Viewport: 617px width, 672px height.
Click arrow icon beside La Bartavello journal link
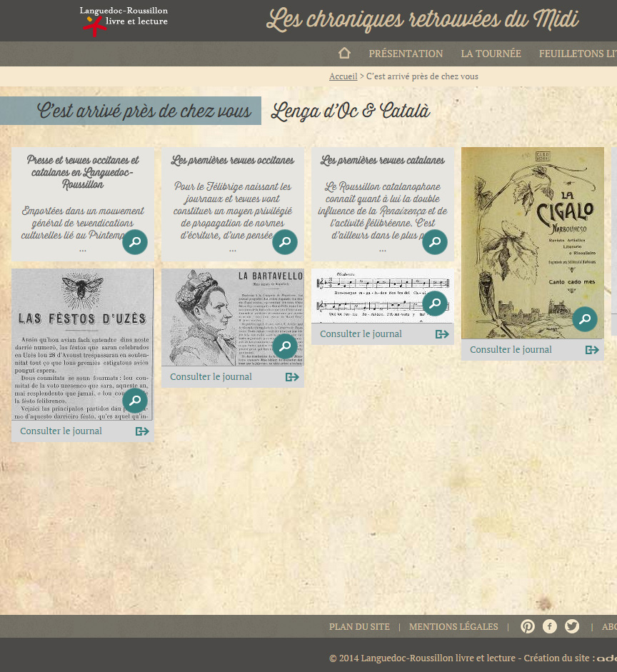(x=292, y=377)
